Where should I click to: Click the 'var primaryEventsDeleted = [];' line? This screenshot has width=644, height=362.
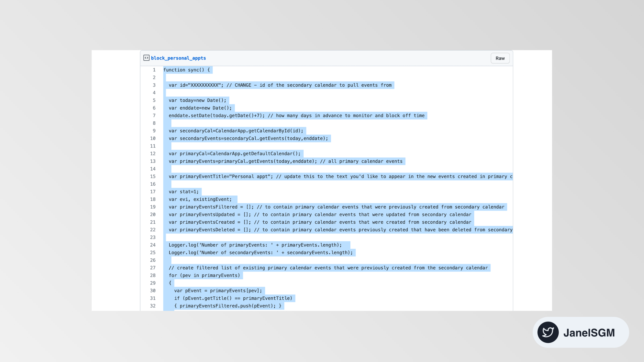click(341, 230)
